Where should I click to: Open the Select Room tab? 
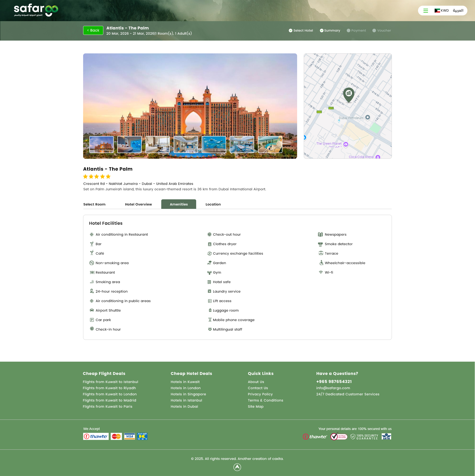94,204
